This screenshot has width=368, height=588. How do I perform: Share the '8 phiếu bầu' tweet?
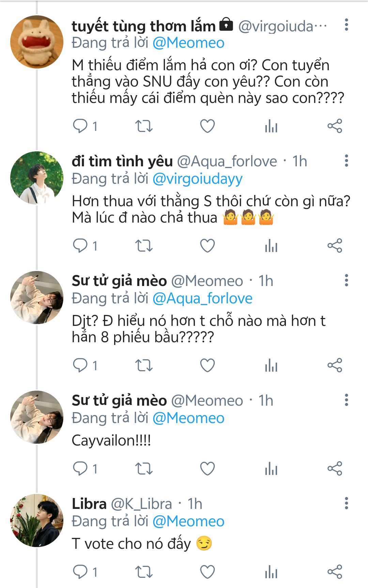335,365
